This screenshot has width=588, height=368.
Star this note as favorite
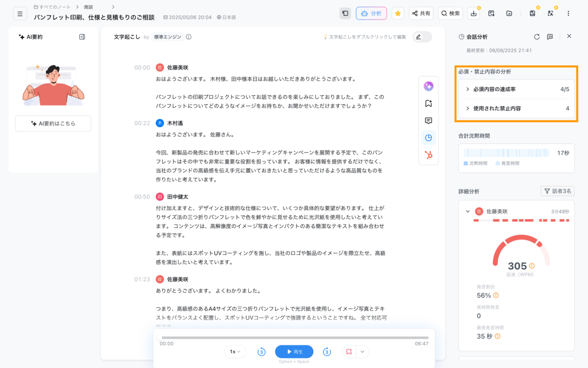398,14
